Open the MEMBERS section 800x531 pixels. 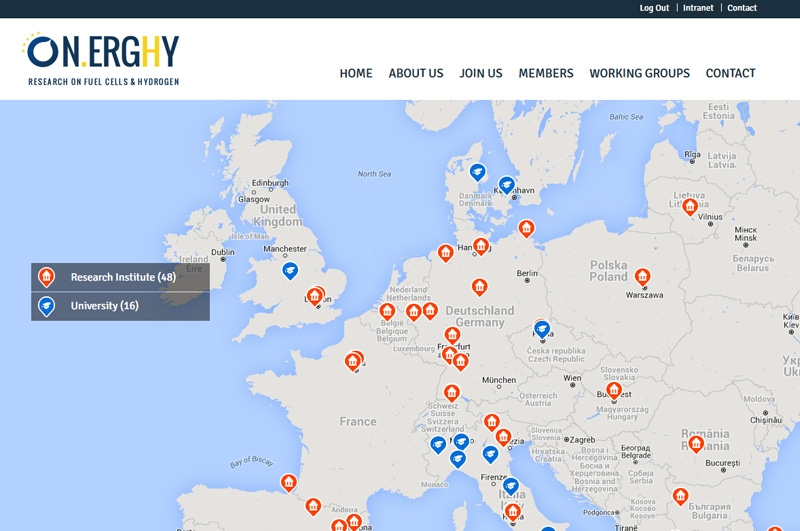[x=546, y=73]
